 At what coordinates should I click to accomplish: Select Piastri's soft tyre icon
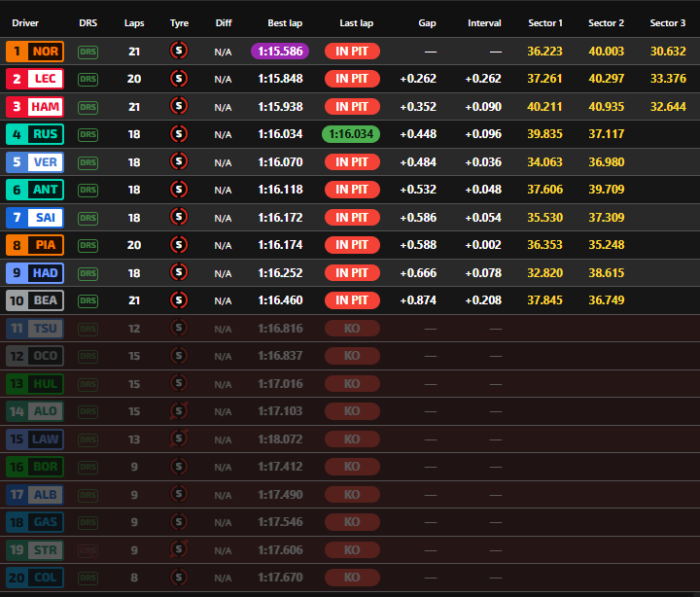(179, 245)
